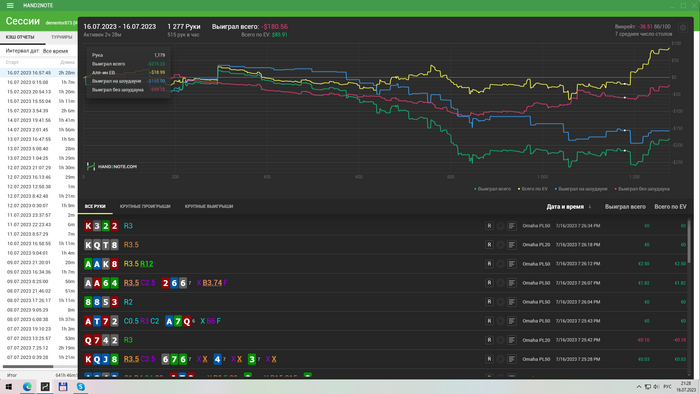The width and height of the screenshot is (700, 394).
Task: Switch to КЭШ ОТЧЕТЫ tab
Action: tap(20, 37)
